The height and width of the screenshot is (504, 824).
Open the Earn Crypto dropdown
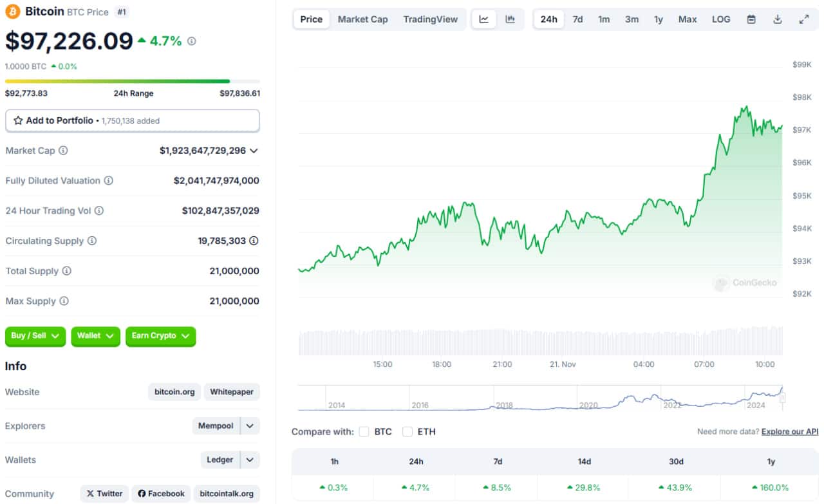click(x=160, y=336)
